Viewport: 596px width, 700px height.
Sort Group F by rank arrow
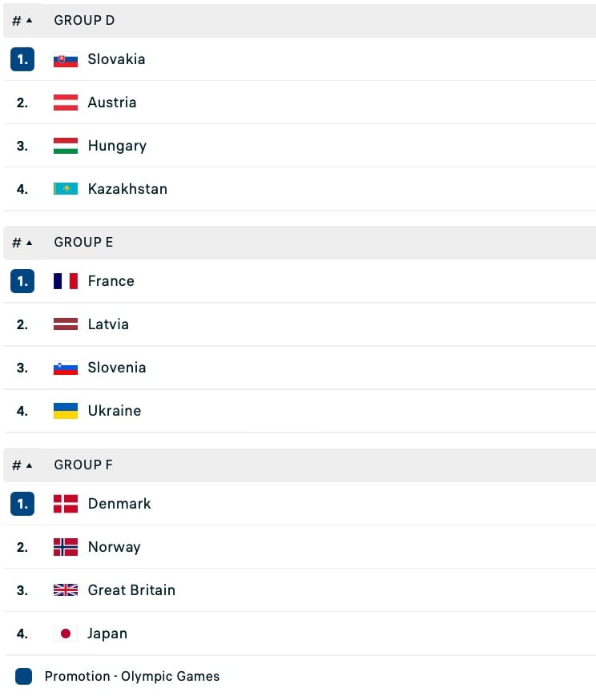30,465
